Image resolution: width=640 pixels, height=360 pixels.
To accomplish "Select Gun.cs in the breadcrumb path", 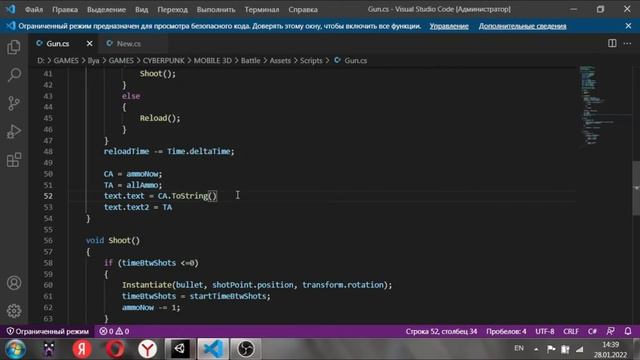I will 355,60.
